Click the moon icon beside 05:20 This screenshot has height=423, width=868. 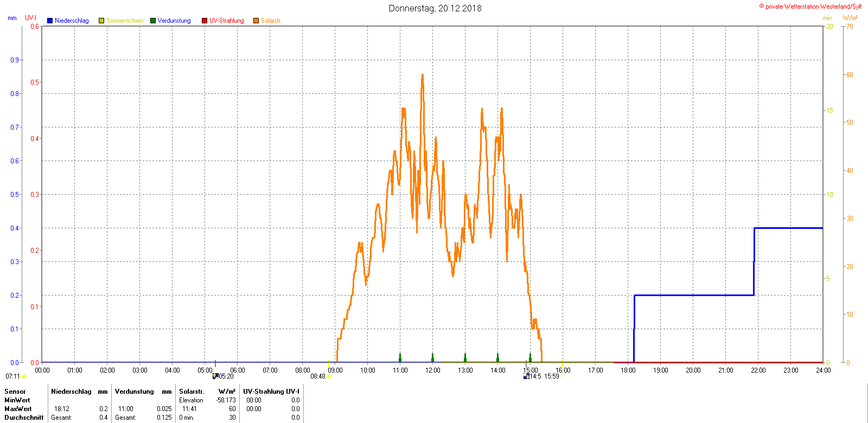click(215, 376)
